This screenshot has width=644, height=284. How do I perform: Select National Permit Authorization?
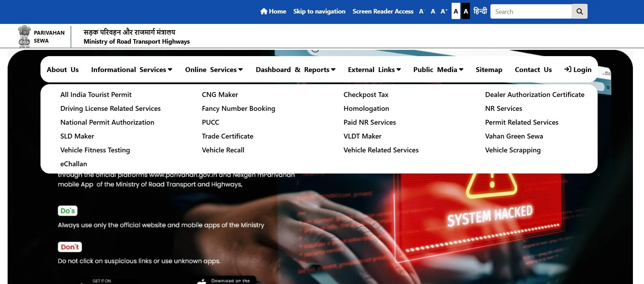pos(107,122)
